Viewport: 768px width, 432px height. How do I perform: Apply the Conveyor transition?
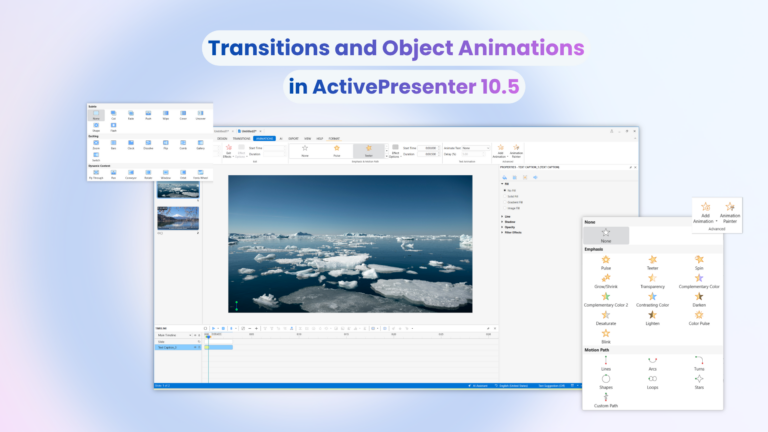click(x=131, y=174)
